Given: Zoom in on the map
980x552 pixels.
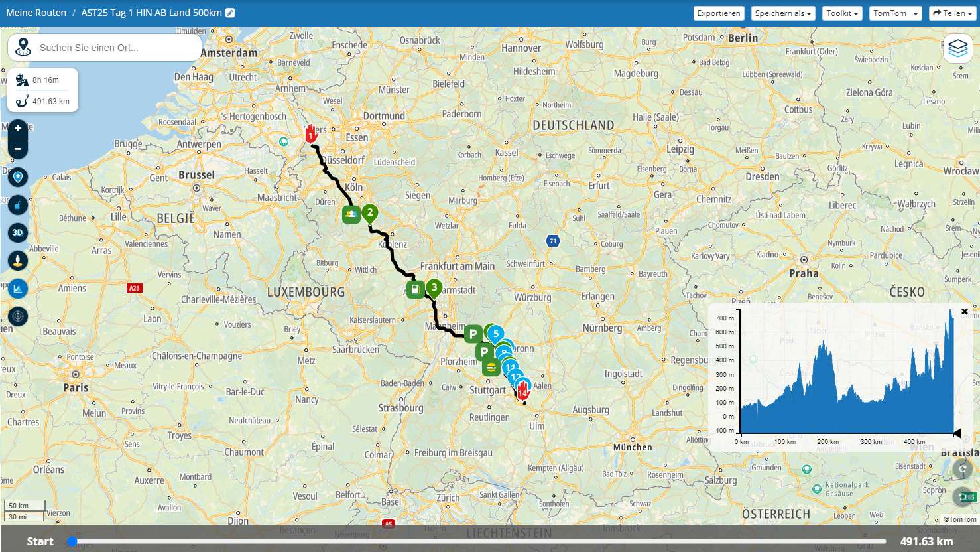Looking at the screenshot, I should point(18,128).
